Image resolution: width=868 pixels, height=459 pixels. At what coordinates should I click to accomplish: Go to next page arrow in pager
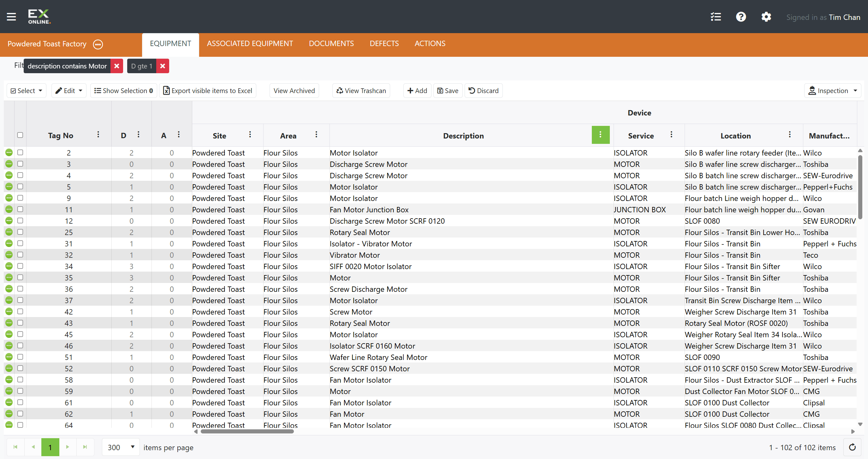(x=68, y=447)
